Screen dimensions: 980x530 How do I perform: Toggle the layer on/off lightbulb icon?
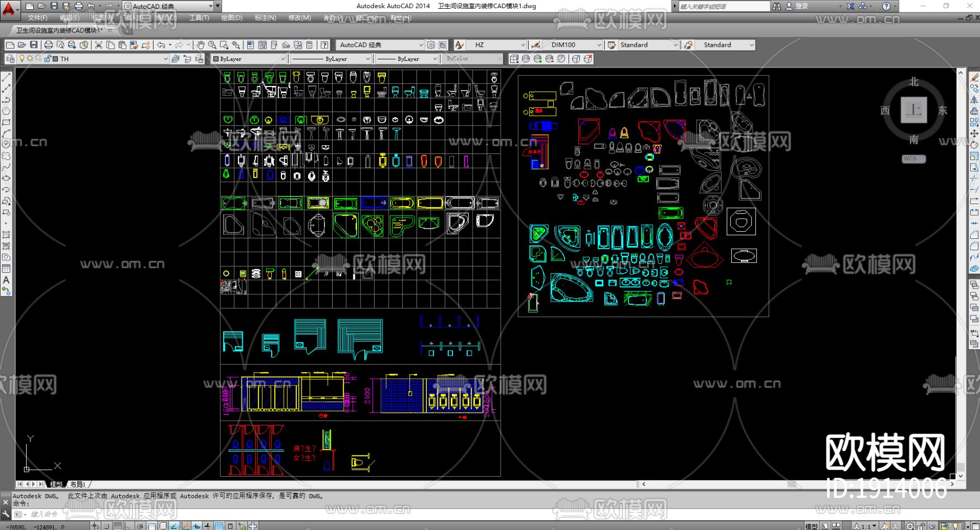click(x=22, y=59)
